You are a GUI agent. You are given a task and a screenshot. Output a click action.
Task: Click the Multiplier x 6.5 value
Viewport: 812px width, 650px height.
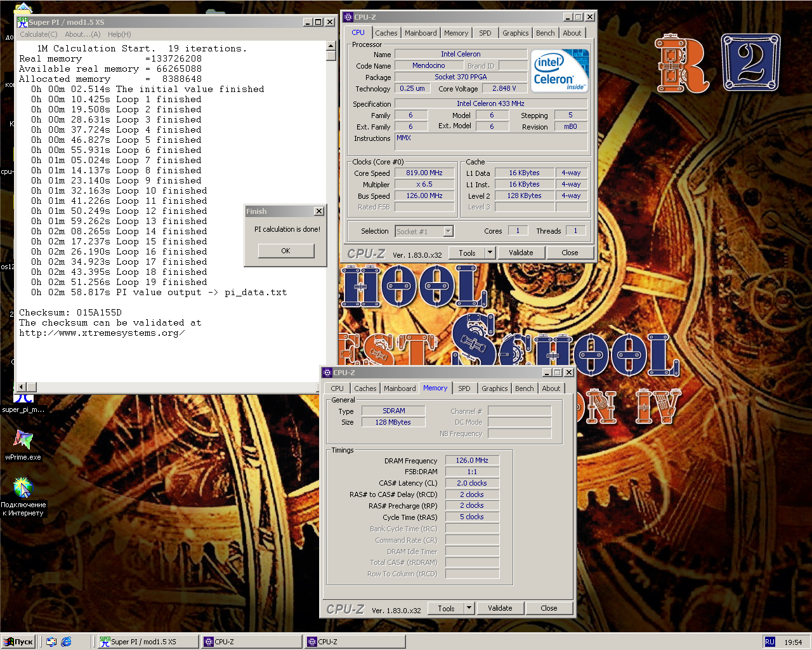coord(424,184)
